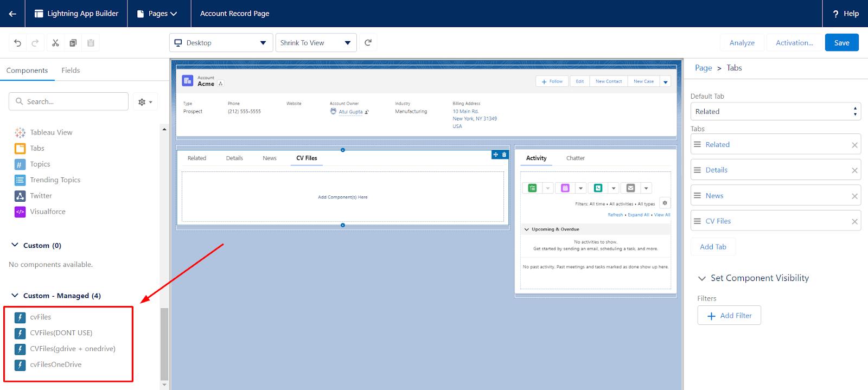Viewport: 868px width, 390px height.
Task: Switch to the Fields tab
Action: (71, 71)
